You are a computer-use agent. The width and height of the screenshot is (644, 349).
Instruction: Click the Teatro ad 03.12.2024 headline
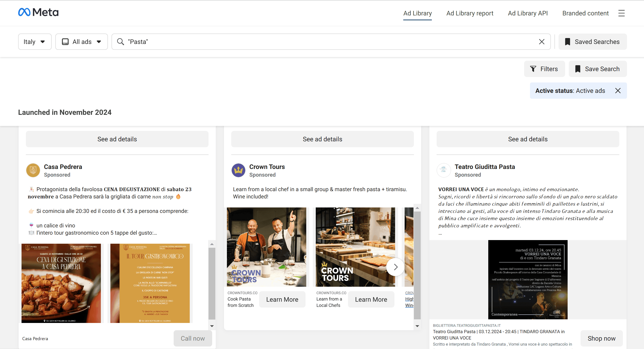coord(499,335)
